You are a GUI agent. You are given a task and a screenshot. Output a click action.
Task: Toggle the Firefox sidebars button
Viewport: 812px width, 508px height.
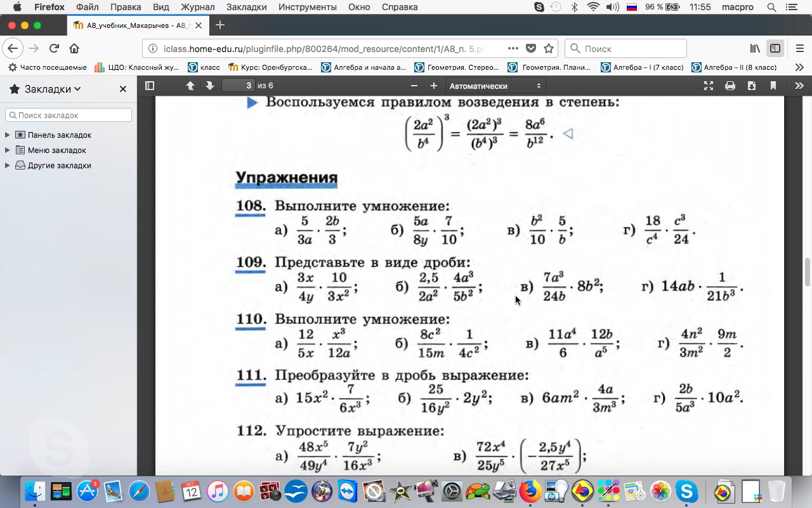[775, 48]
